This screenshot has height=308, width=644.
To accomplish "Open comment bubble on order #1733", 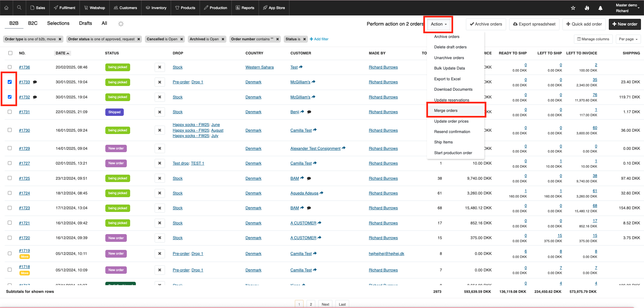I will coord(35,82).
